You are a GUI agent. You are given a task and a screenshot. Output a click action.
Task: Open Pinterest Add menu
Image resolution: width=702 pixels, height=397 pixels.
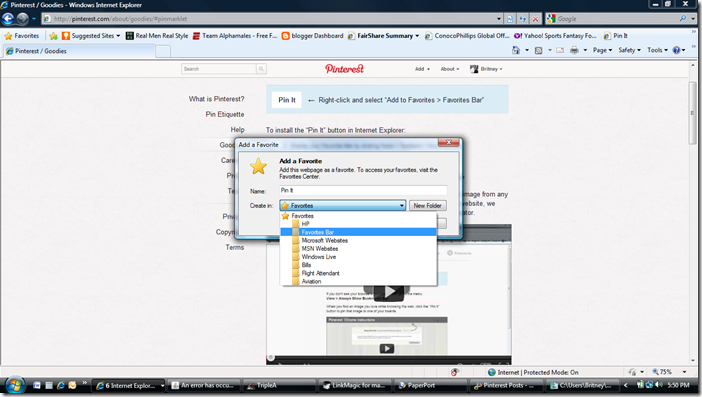[x=422, y=69]
